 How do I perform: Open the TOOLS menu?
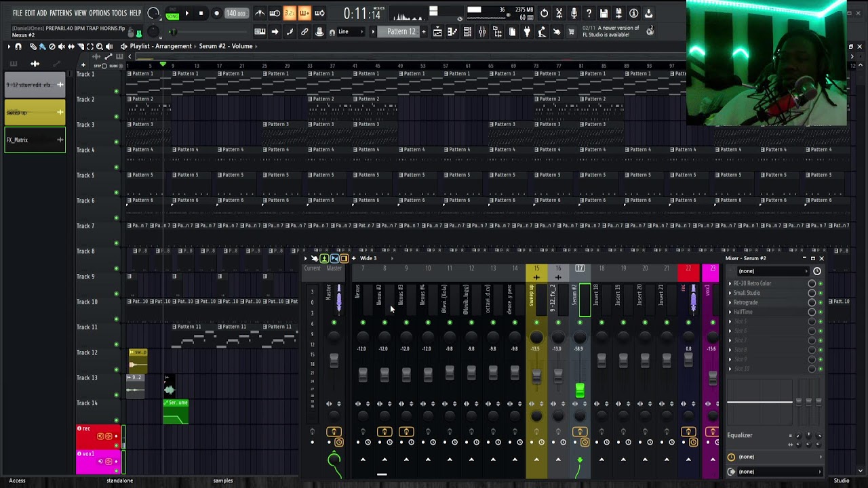pyautogui.click(x=119, y=13)
